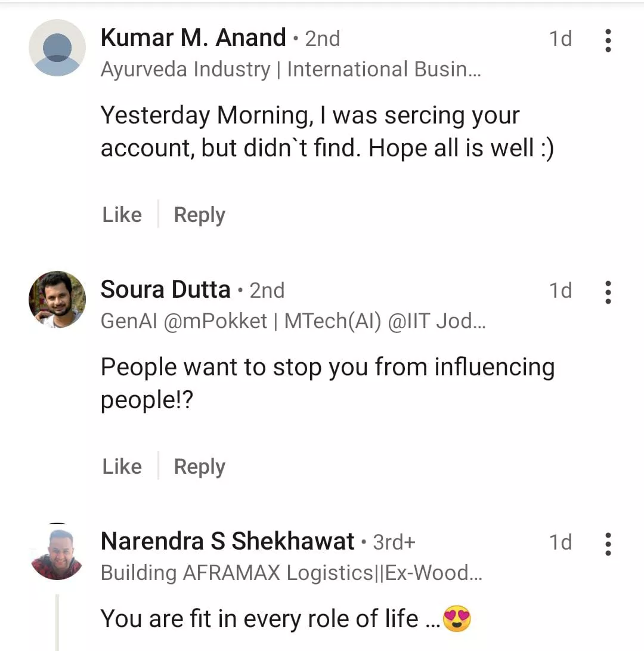The width and height of the screenshot is (644, 651).
Task: View Kumar M. Anand's default avatar
Action: pyautogui.click(x=57, y=48)
